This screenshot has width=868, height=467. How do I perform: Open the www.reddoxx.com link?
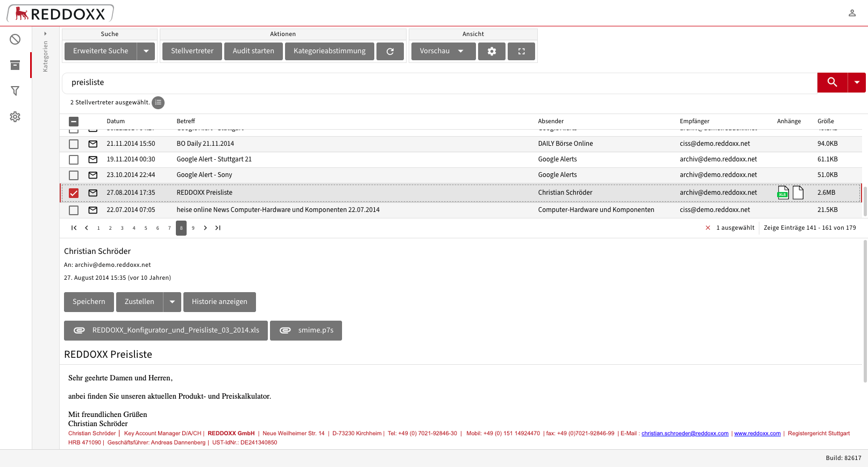(757, 434)
